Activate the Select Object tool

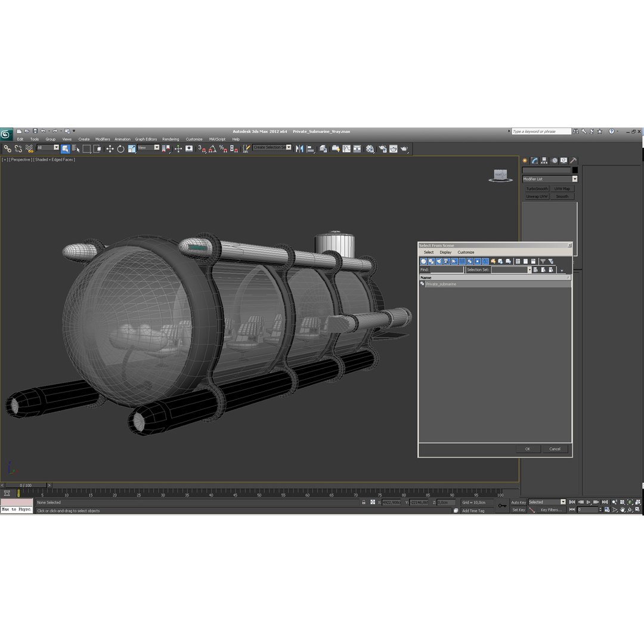coord(66,148)
